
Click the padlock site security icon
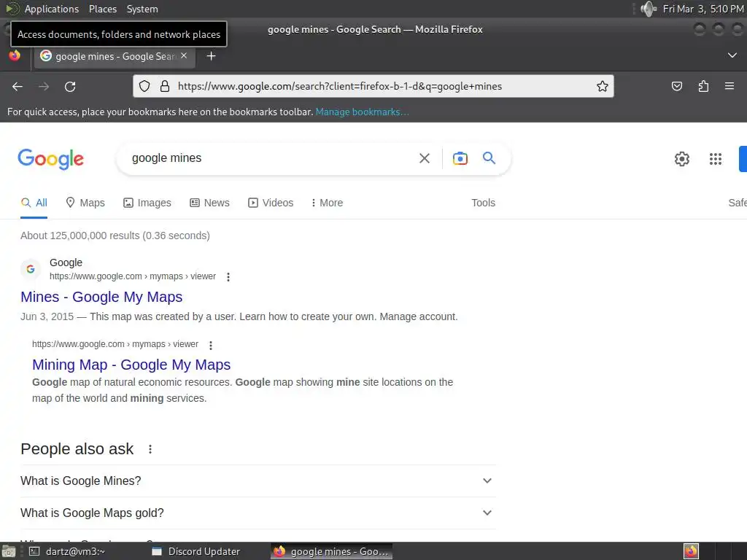(165, 86)
